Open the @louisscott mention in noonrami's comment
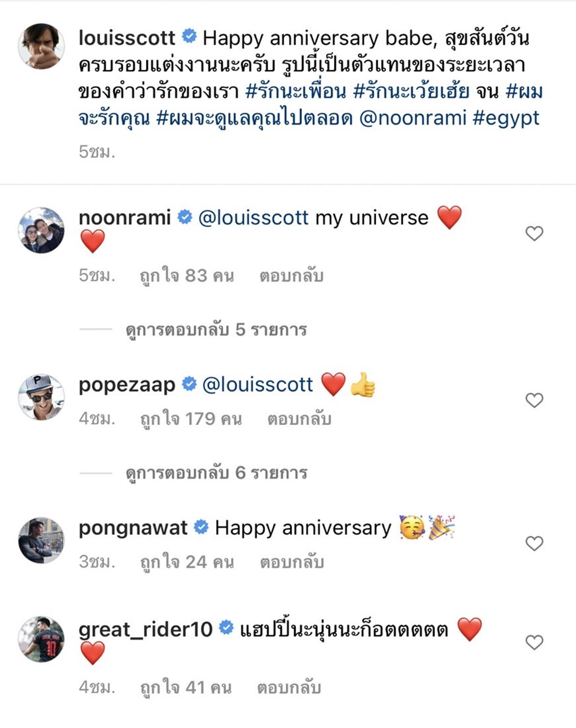The height and width of the screenshot is (728, 576). pyautogui.click(x=253, y=218)
